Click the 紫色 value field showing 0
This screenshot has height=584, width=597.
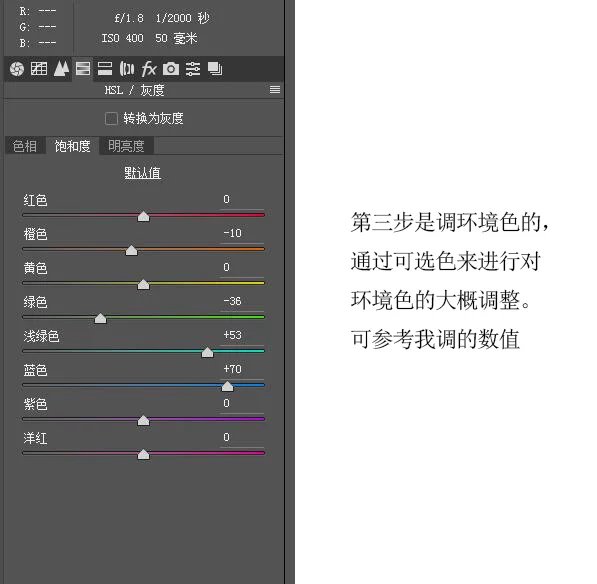click(242, 403)
